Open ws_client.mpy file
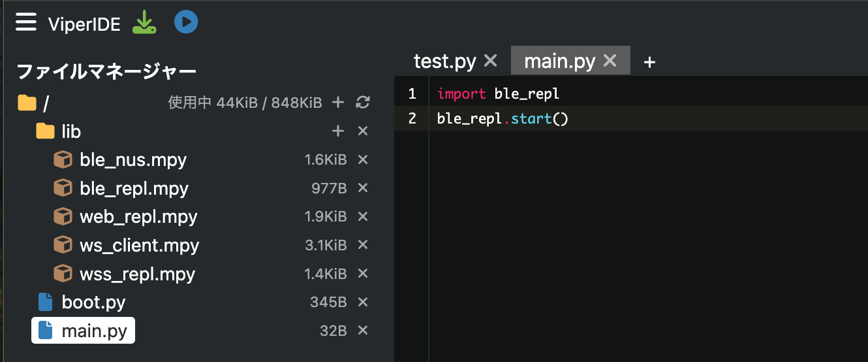 pyautogui.click(x=140, y=245)
